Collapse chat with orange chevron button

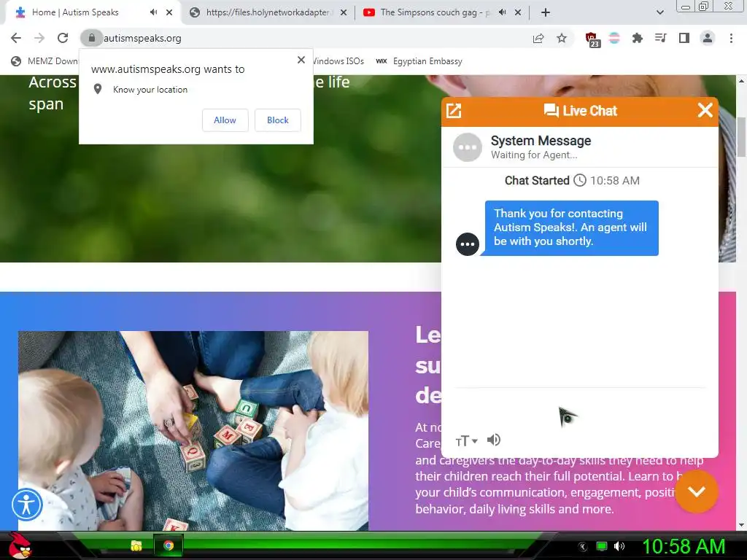(x=697, y=491)
